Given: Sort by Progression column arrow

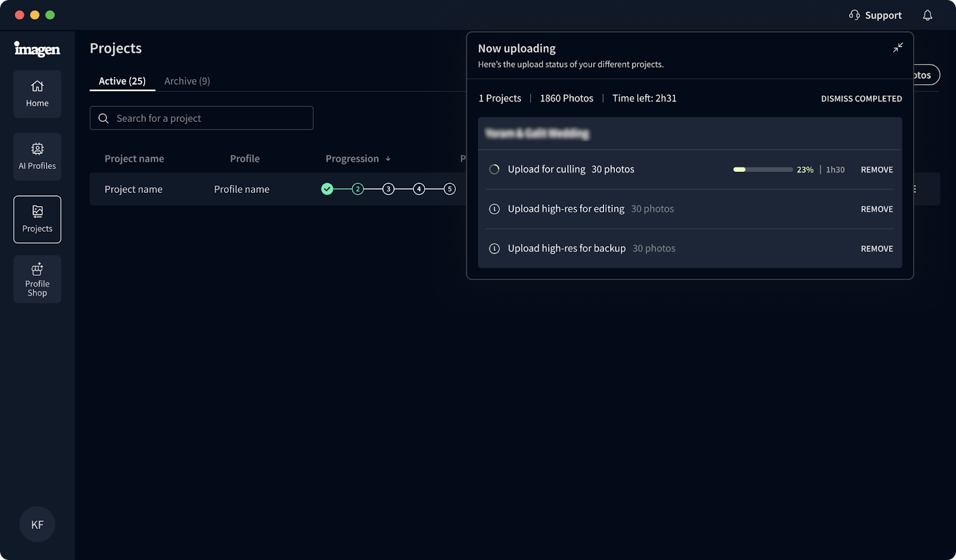Looking at the screenshot, I should [x=388, y=158].
